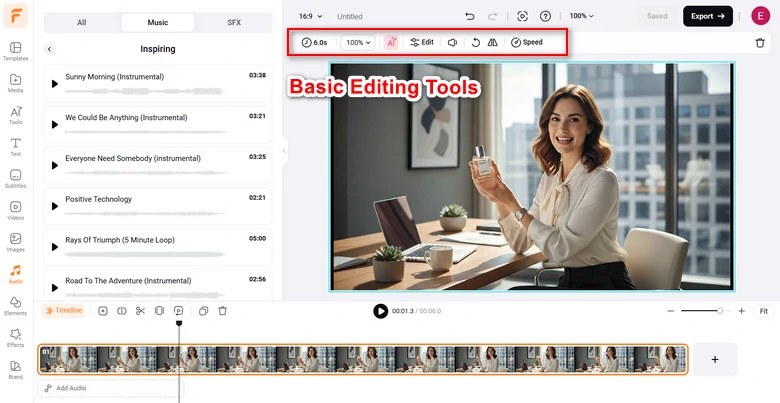This screenshot has height=403, width=780.
Task: Open the Effects sidebar panel
Action: [x=15, y=338]
